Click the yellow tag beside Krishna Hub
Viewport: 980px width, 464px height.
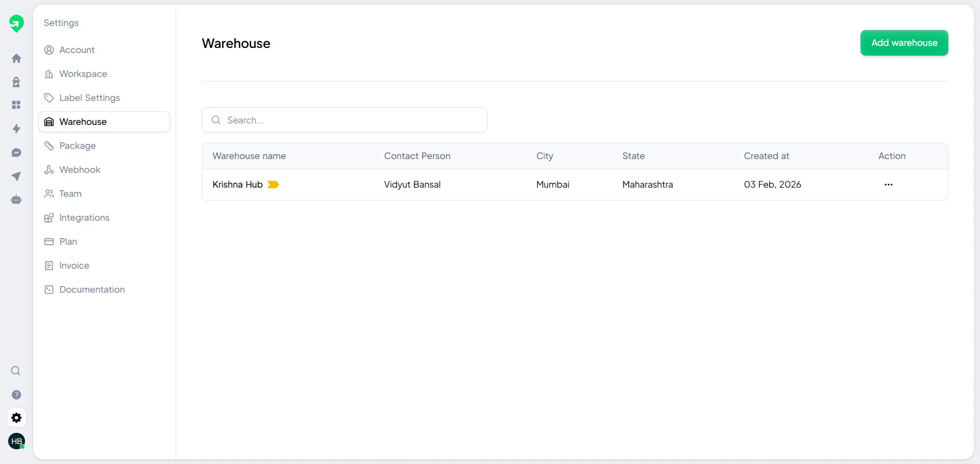[x=273, y=185]
